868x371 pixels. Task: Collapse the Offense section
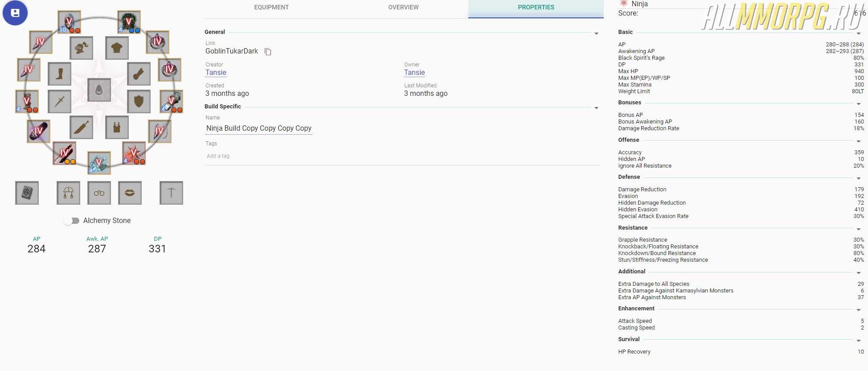tap(858, 141)
